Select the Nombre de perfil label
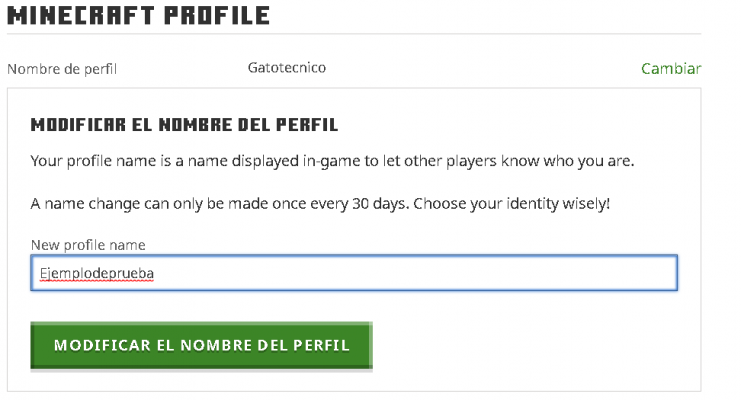Image resolution: width=741 pixels, height=400 pixels. coord(62,70)
